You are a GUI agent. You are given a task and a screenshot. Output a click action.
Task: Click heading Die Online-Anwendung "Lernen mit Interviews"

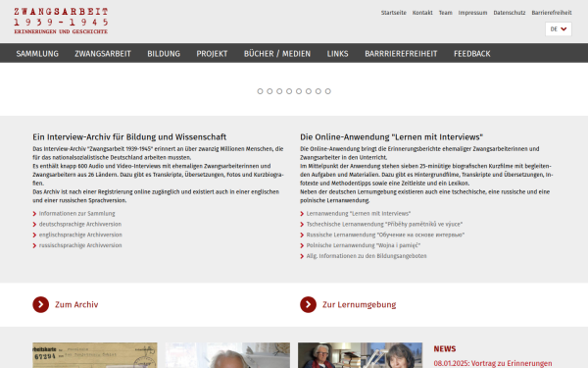[391, 137]
